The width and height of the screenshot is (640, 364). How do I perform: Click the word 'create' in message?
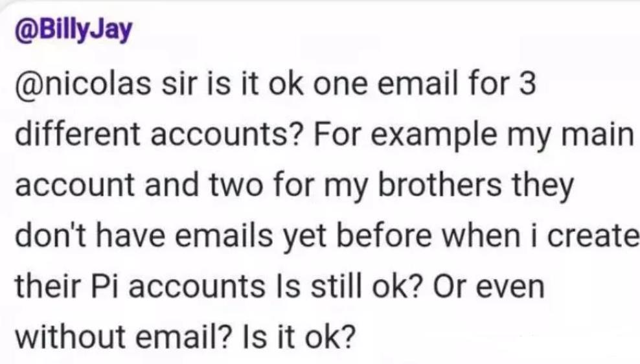[x=593, y=236]
